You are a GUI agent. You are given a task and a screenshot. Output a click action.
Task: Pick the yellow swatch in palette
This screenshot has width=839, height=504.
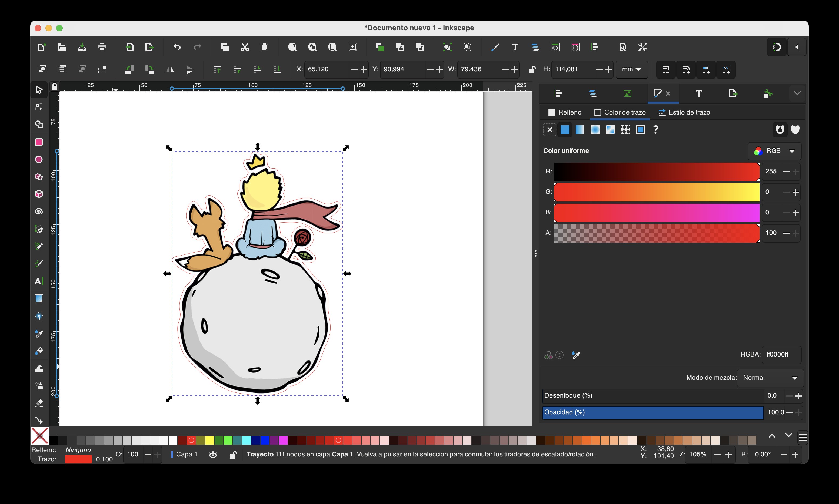pos(210,441)
